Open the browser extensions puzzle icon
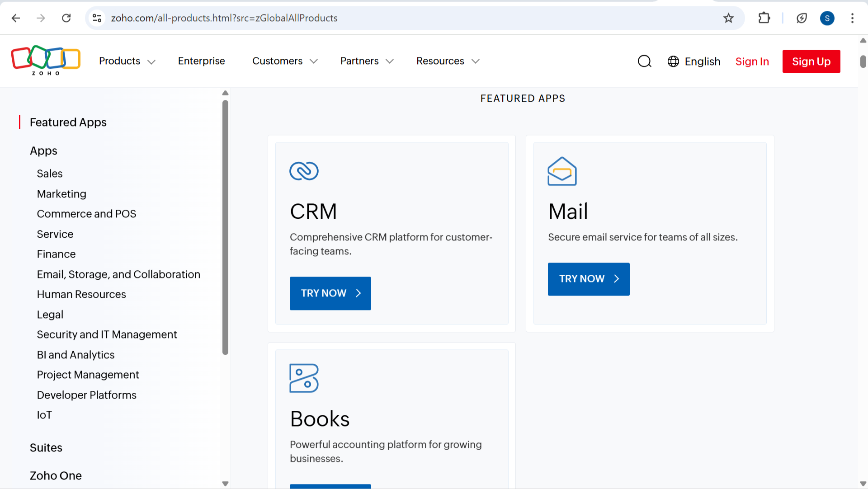This screenshot has width=868, height=489. point(764,18)
